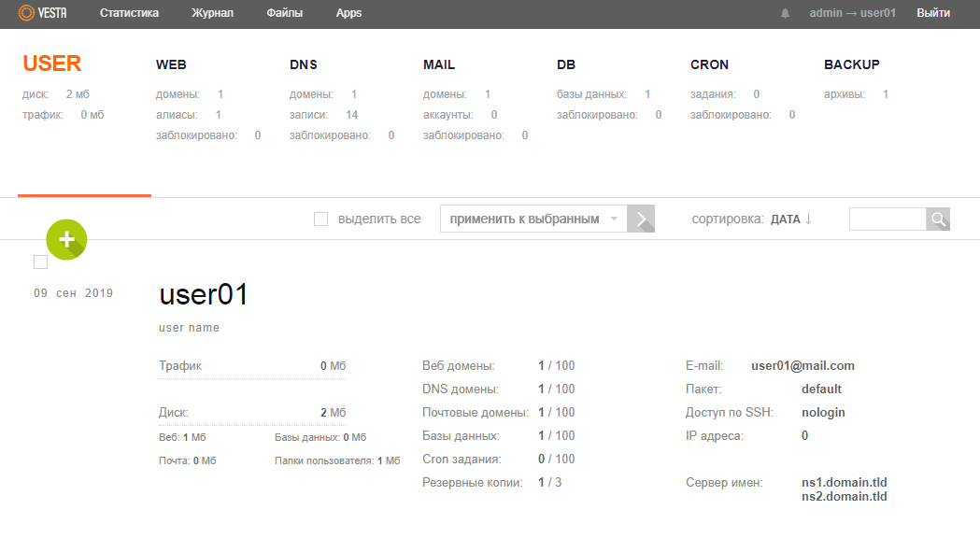Open Журнал in the top menu
980x538 pixels.
pos(212,13)
